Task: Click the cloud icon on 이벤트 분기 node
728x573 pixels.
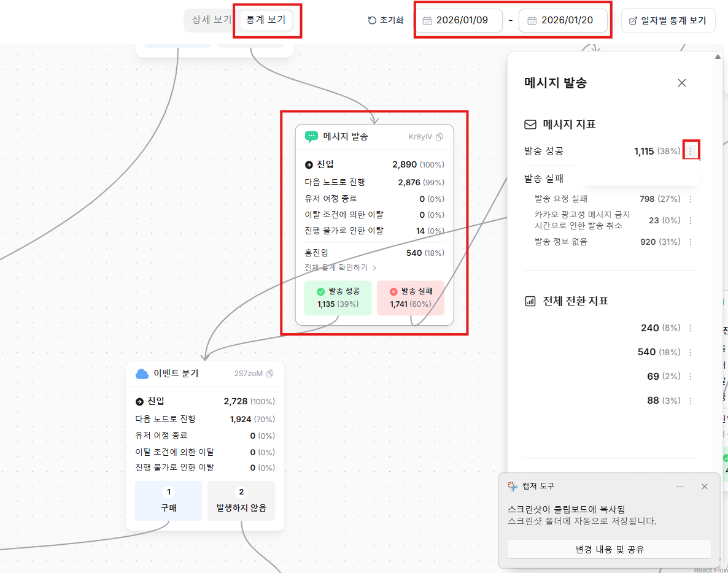Action: pos(141,373)
